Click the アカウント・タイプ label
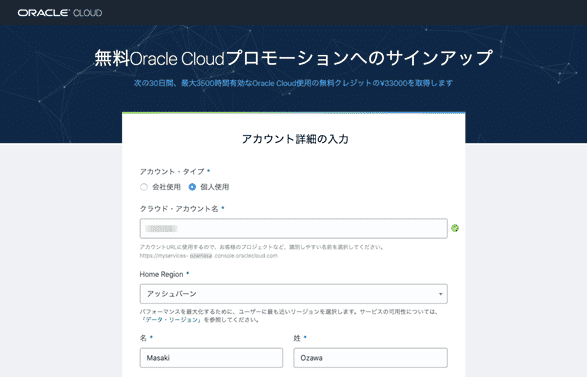 click(172, 171)
